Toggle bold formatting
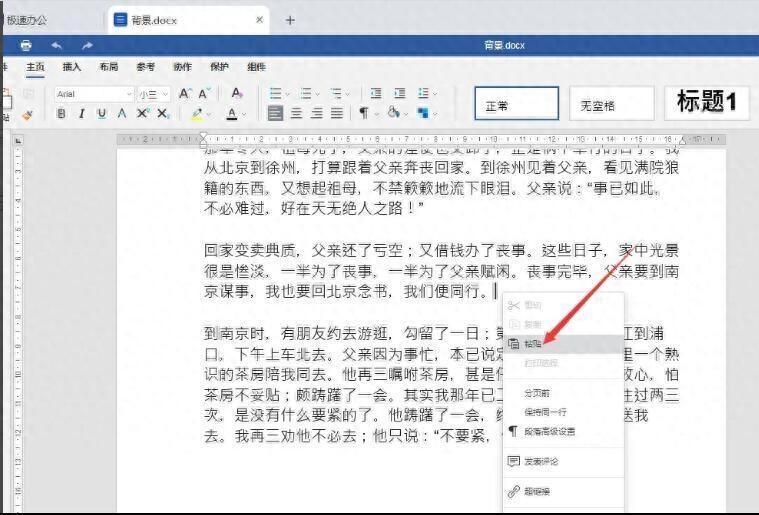 (61, 114)
